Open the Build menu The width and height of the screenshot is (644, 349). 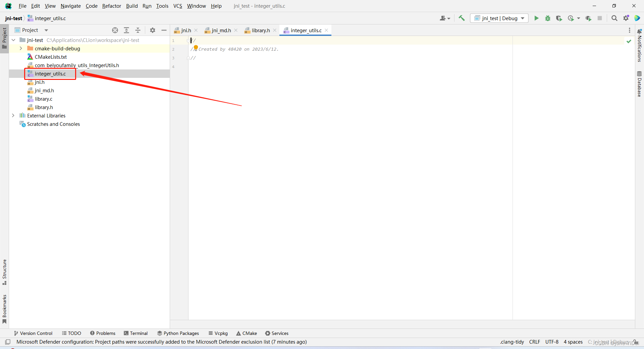tap(132, 6)
